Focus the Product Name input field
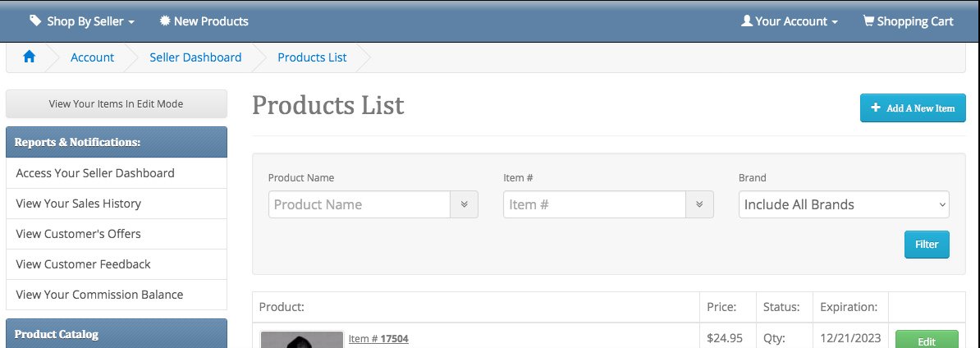This screenshot has width=980, height=348. click(x=359, y=204)
